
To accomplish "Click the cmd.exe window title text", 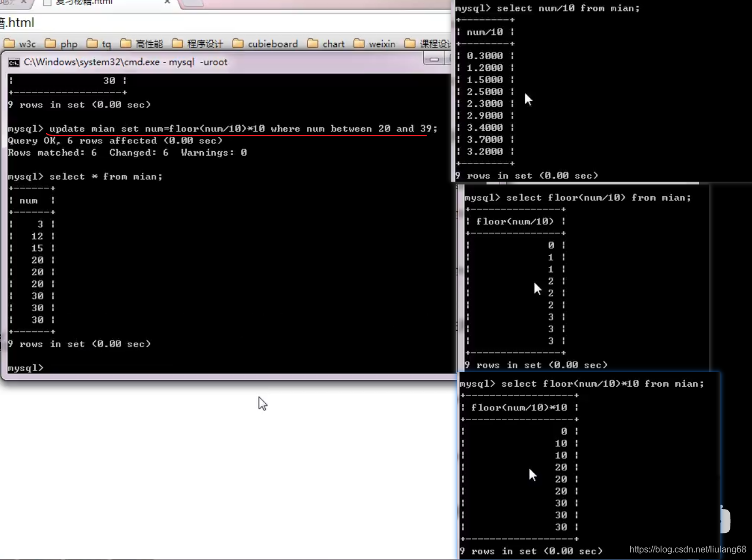I will click(x=126, y=62).
